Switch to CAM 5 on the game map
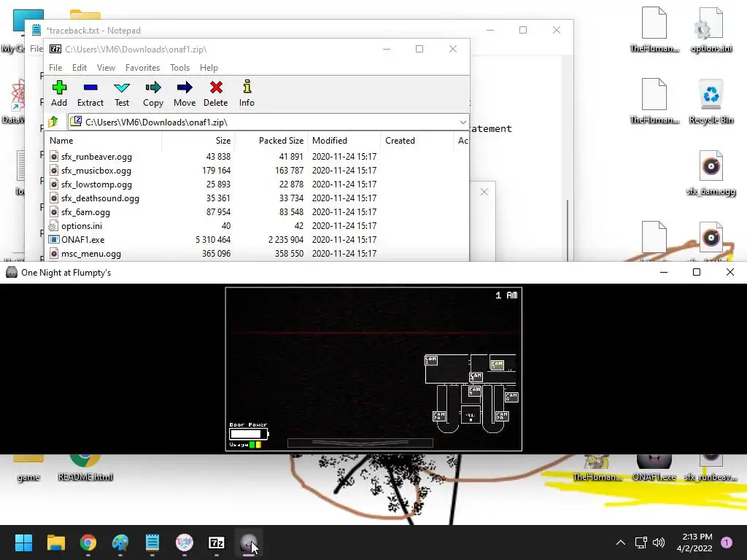Screen dimensions: 747x560 tap(475, 391)
